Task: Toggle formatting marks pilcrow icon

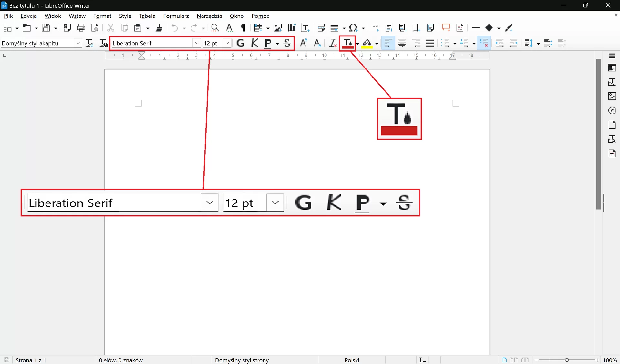Action: coord(243,28)
